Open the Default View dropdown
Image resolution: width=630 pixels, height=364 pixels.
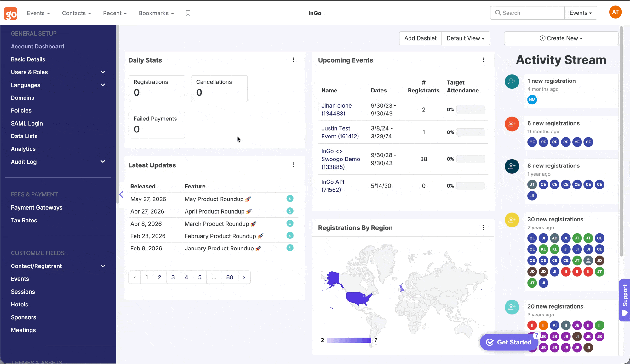[x=466, y=38]
